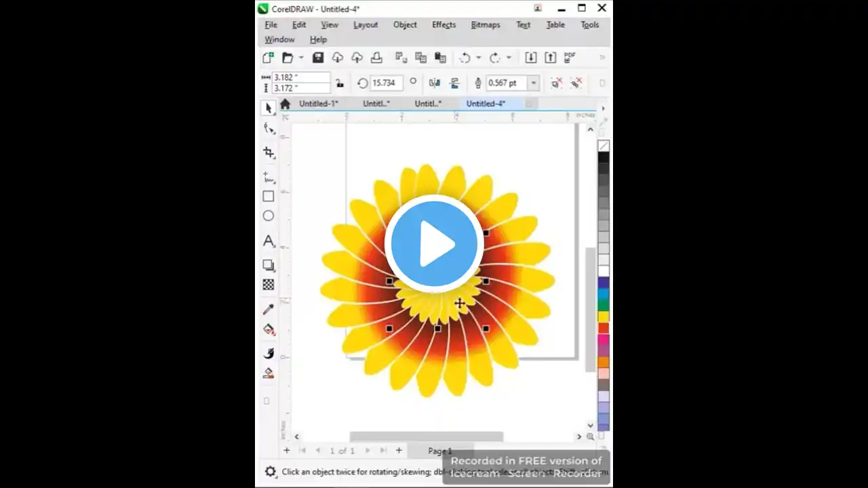Publish to PDF using the PDF icon
Image resolution: width=868 pixels, height=488 pixels.
(570, 58)
